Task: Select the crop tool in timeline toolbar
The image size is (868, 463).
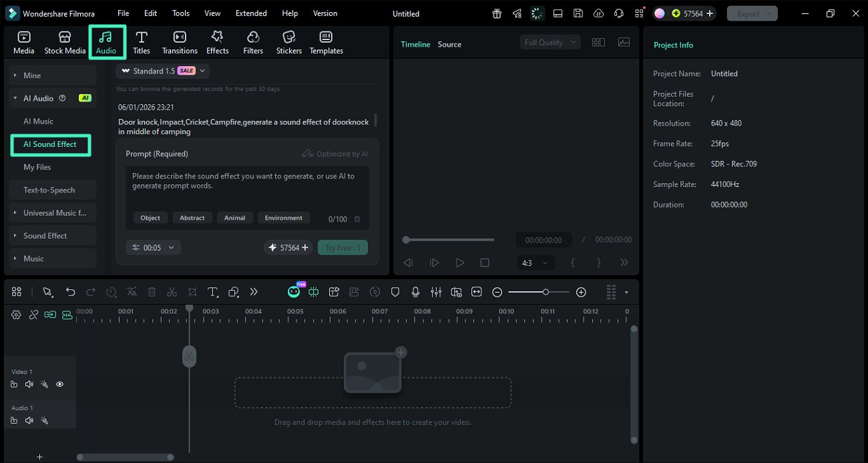Action: click(192, 292)
